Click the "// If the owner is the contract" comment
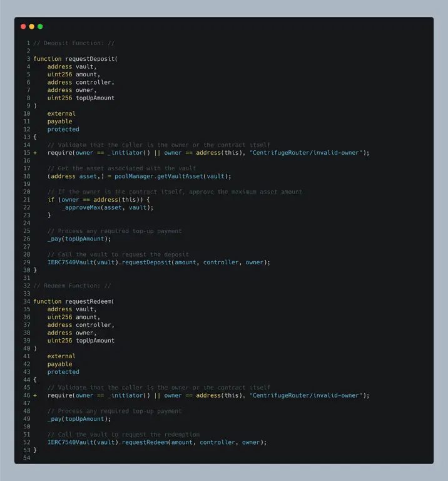Image resolution: width=448 pixels, height=481 pixels. [175, 192]
